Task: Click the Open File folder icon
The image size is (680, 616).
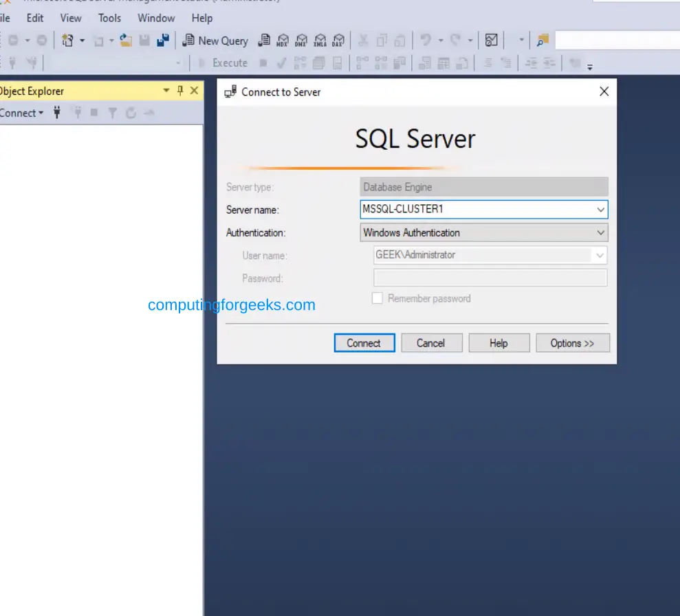Action: 126,41
